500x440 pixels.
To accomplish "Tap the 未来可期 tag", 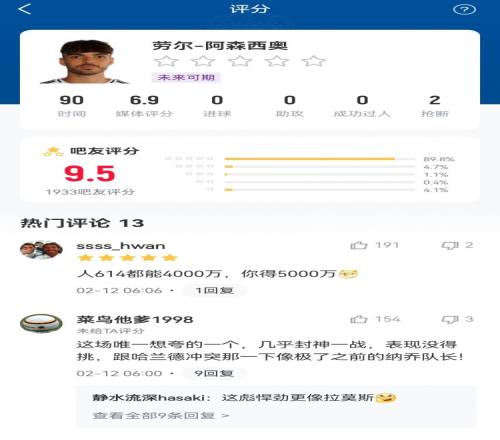I will pos(186,77).
